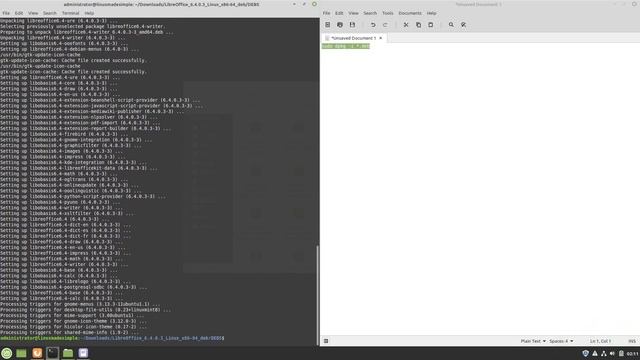Click the highlighted sudo dpkg line in editor
This screenshot has width=640, height=360.
point(346,46)
